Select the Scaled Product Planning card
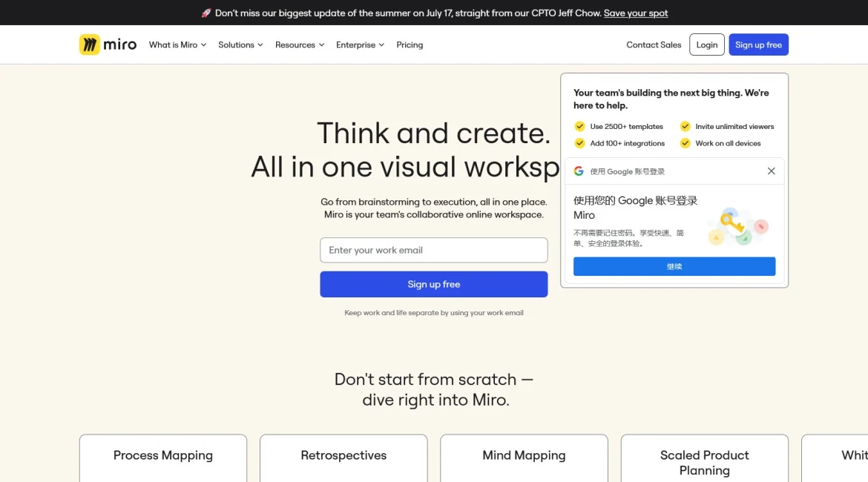The image size is (868, 482). [704, 458]
